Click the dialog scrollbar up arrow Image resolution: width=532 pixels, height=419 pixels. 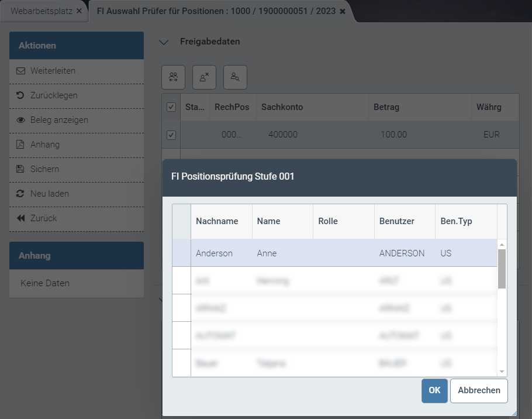click(502, 244)
